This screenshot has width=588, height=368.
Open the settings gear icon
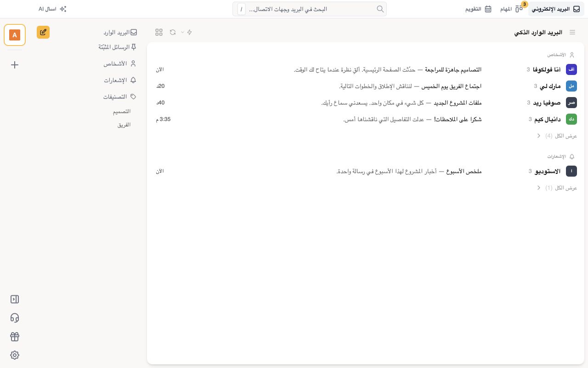point(15,355)
